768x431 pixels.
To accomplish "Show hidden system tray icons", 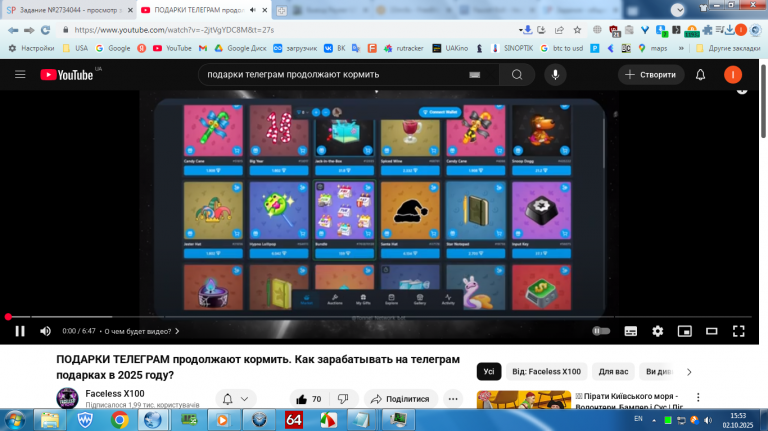I will click(x=653, y=420).
